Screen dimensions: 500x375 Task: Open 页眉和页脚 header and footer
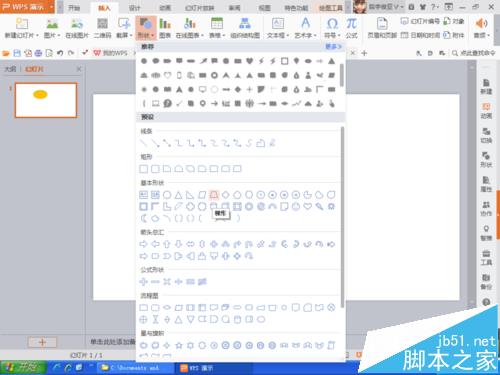[382, 28]
